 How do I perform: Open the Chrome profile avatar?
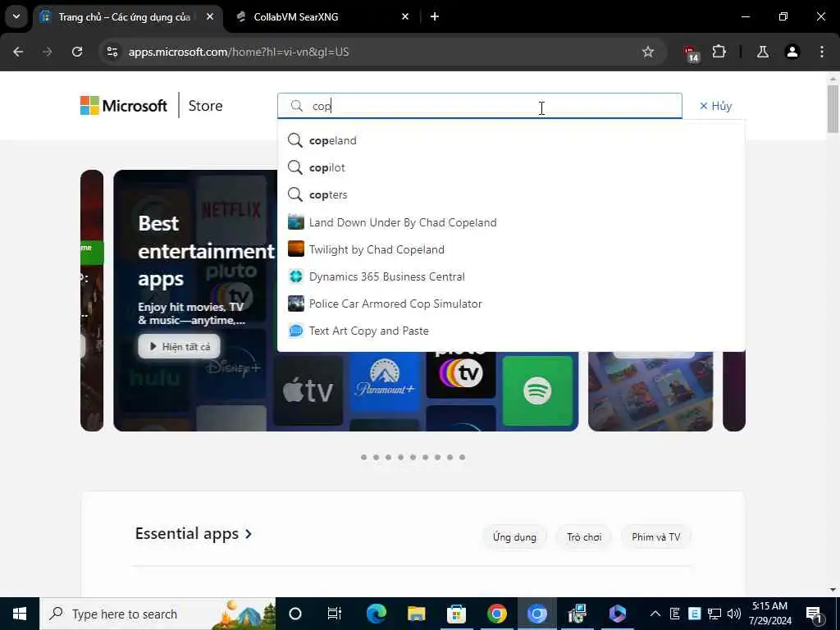(792, 52)
